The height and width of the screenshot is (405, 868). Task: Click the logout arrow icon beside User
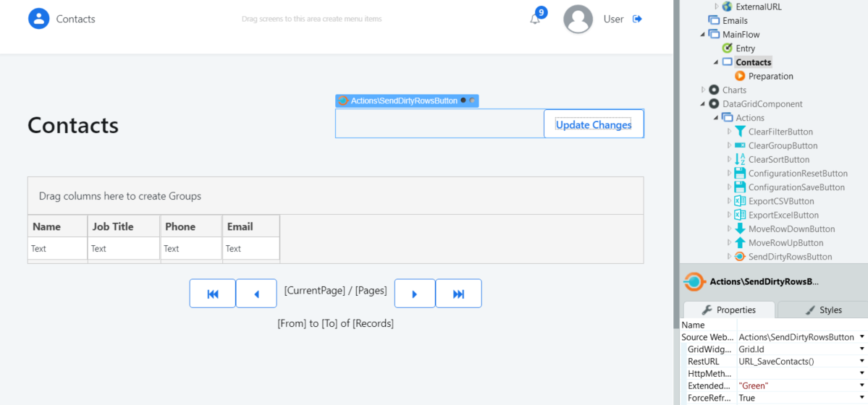(x=637, y=19)
